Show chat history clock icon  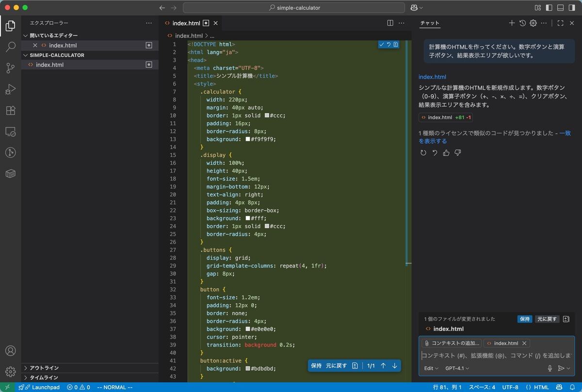522,23
